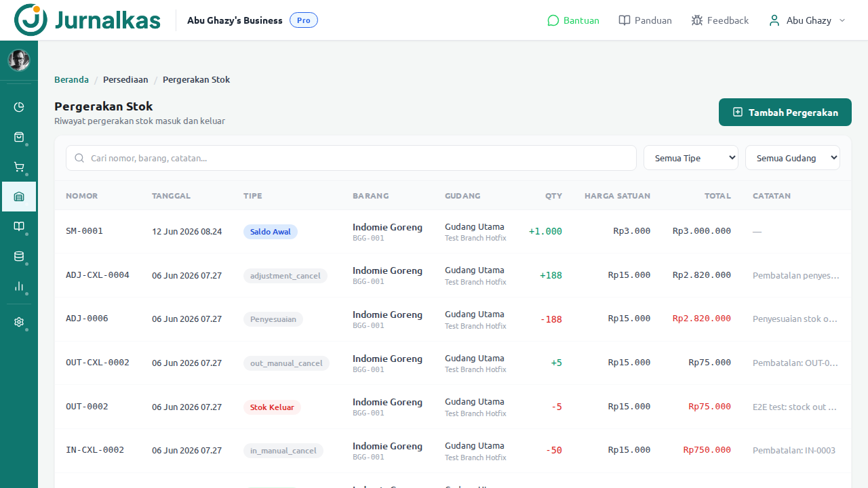Click the +188 quantity value
The height and width of the screenshot is (488, 868).
(551, 275)
